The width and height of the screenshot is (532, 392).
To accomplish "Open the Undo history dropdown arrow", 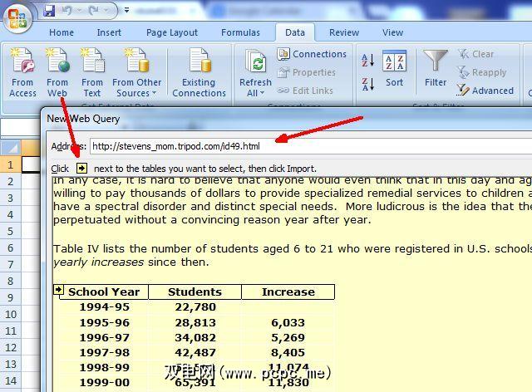I will [79, 11].
